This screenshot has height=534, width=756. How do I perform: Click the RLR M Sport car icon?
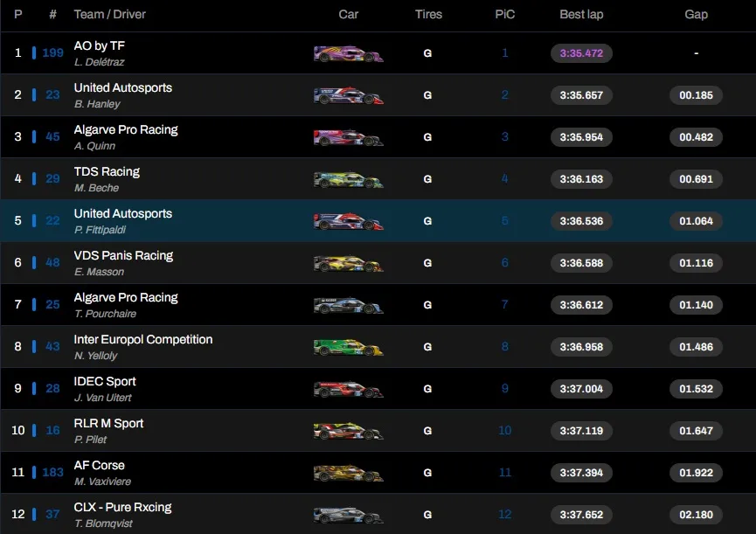click(348, 431)
